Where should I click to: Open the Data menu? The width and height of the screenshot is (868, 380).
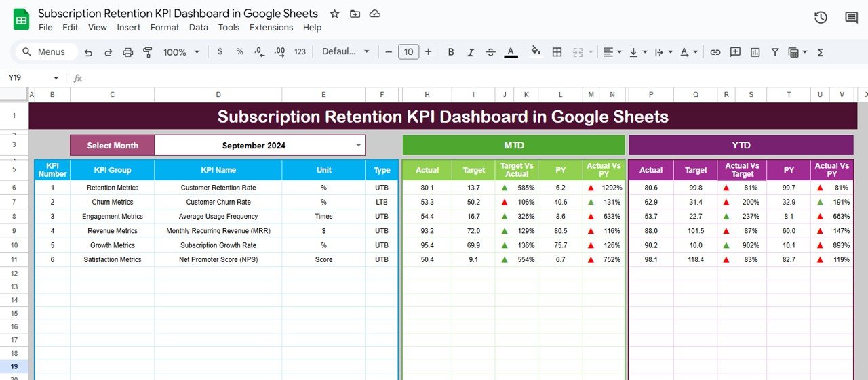point(199,28)
